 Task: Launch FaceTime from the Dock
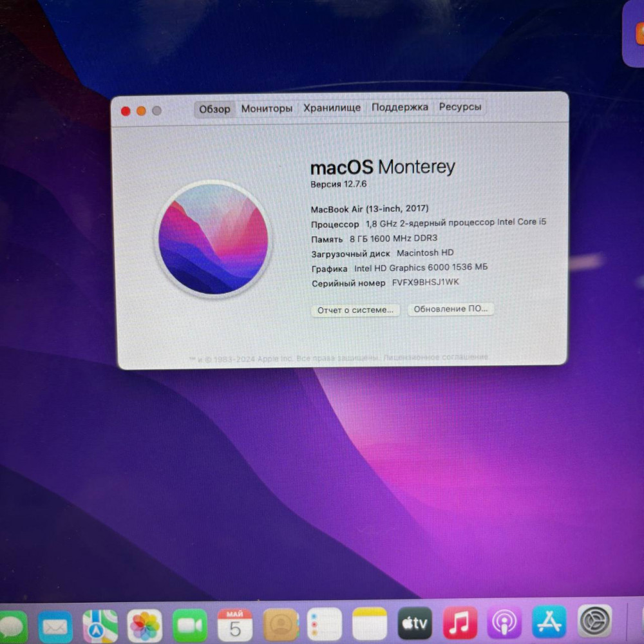tap(189, 625)
